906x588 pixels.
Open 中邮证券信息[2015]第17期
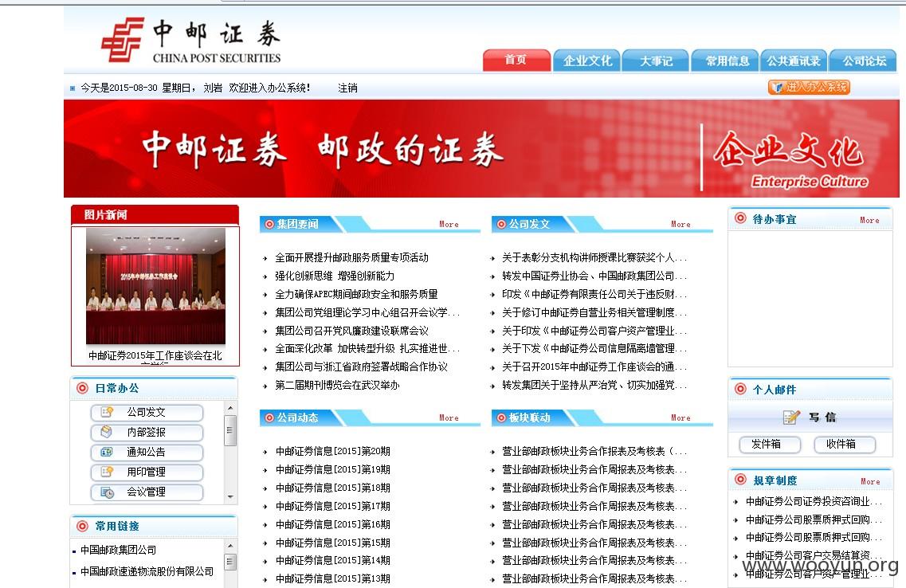pyautogui.click(x=333, y=507)
